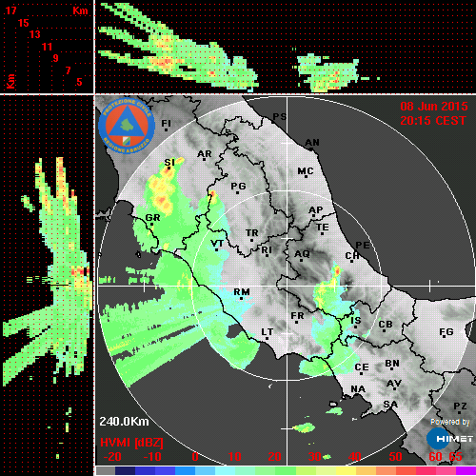The image size is (476, 476).
Task: Click the date 08 Jun 2015 text
Action: [434, 107]
